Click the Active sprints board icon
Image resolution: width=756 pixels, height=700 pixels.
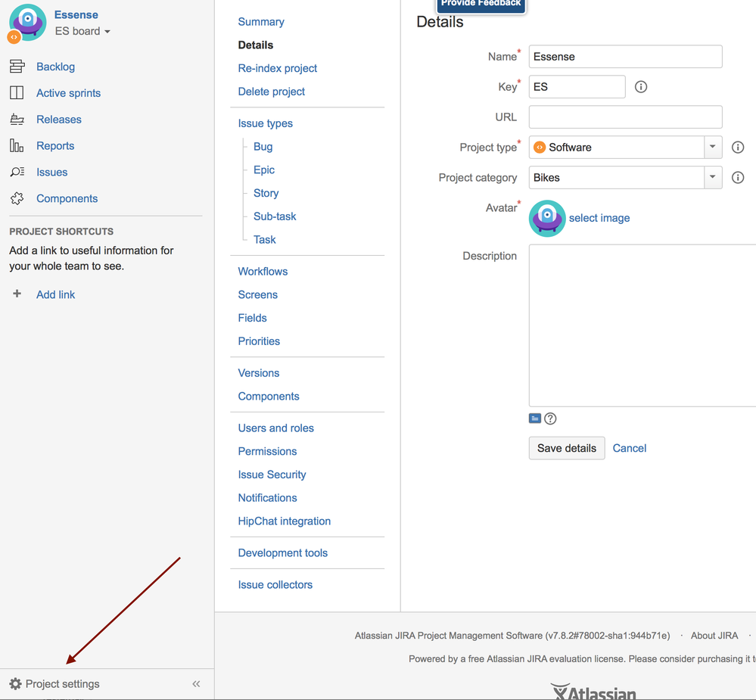click(17, 92)
